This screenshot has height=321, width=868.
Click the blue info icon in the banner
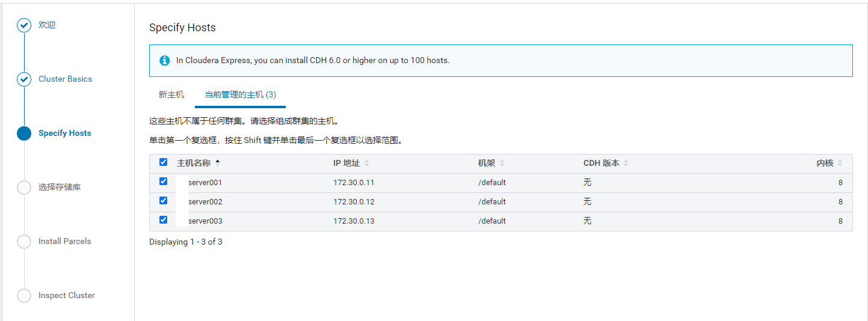click(164, 61)
